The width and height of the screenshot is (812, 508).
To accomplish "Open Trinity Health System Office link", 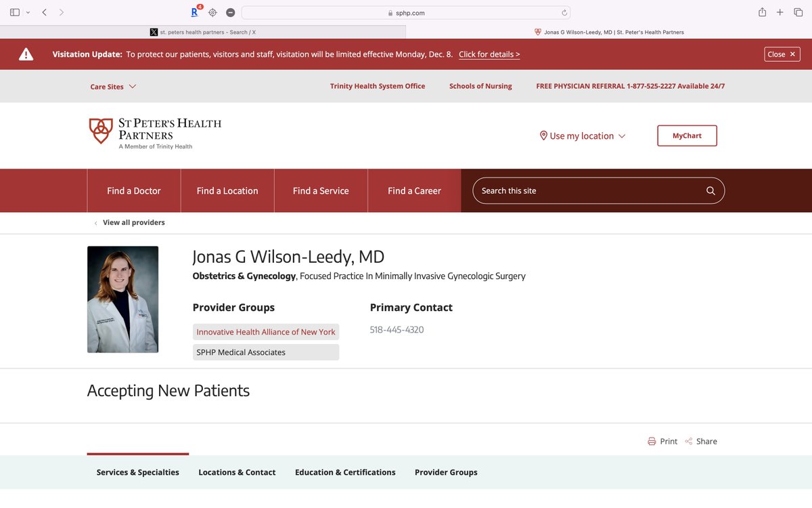I will pos(378,86).
